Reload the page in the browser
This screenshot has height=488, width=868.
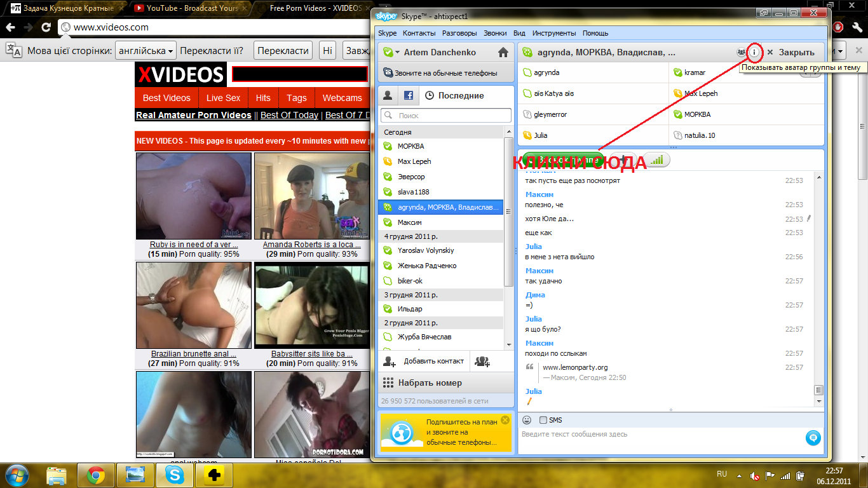[x=46, y=27]
